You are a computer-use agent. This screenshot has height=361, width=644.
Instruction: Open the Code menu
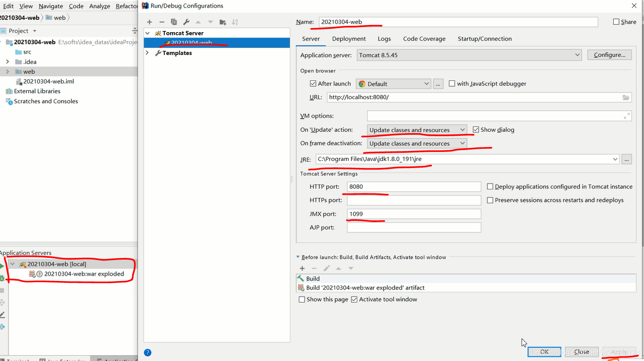click(76, 6)
